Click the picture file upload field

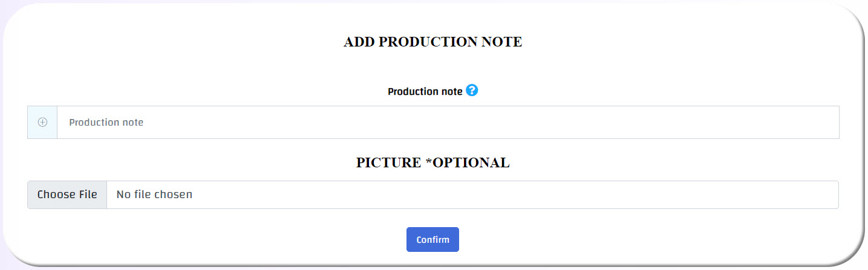click(x=432, y=194)
